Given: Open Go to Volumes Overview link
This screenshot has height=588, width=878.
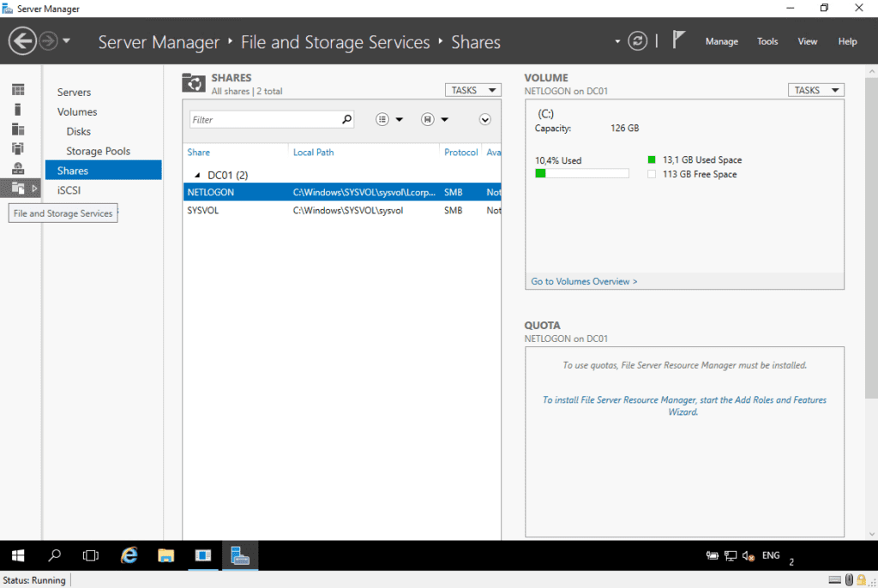Looking at the screenshot, I should click(584, 282).
